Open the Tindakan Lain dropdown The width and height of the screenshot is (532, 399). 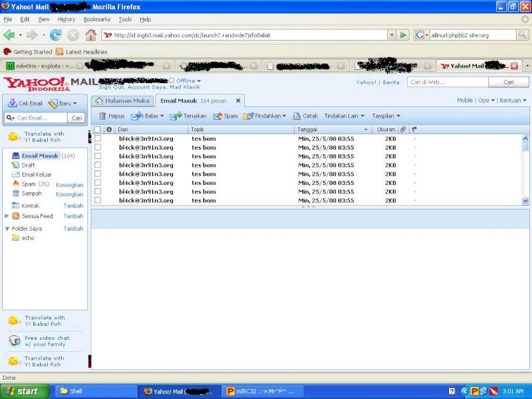click(x=344, y=116)
